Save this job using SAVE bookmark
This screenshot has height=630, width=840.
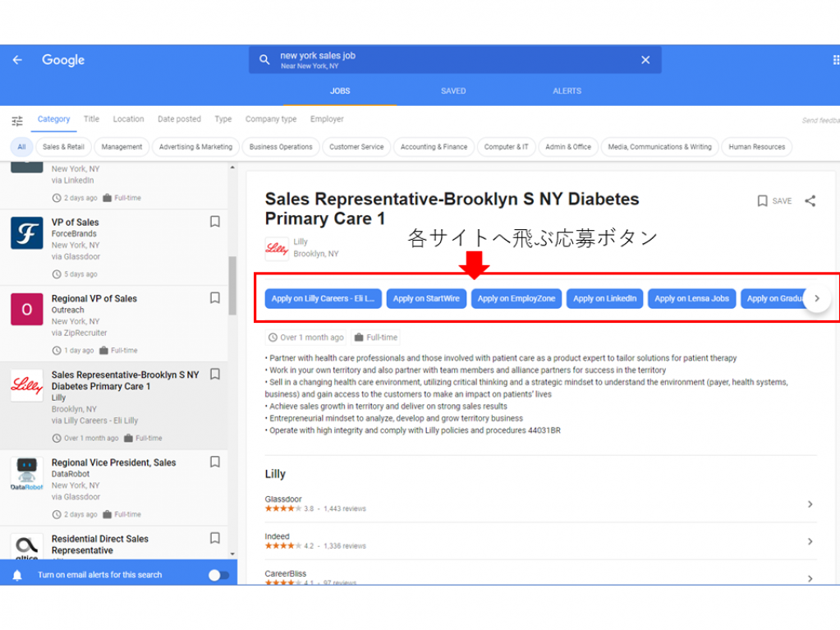pos(774,201)
